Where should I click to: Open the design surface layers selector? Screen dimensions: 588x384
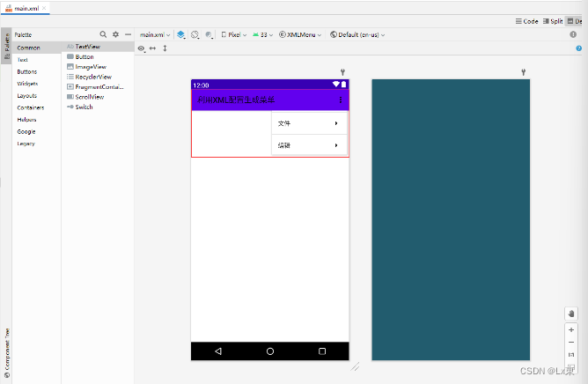coord(181,35)
